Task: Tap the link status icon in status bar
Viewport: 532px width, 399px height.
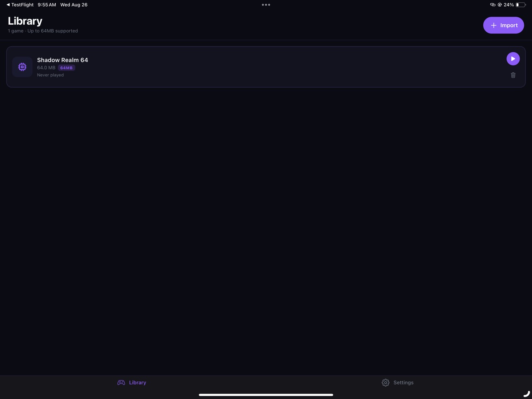Action: click(x=492, y=5)
